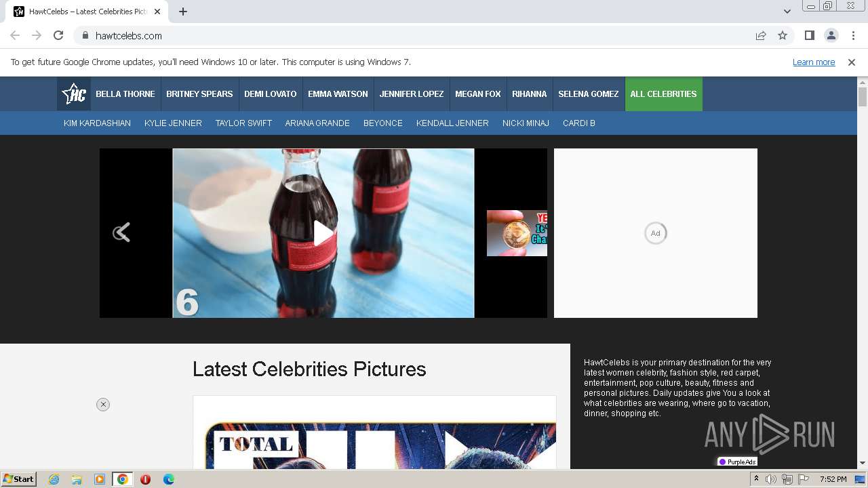
Task: Go to CARDI B link
Action: pos(579,123)
